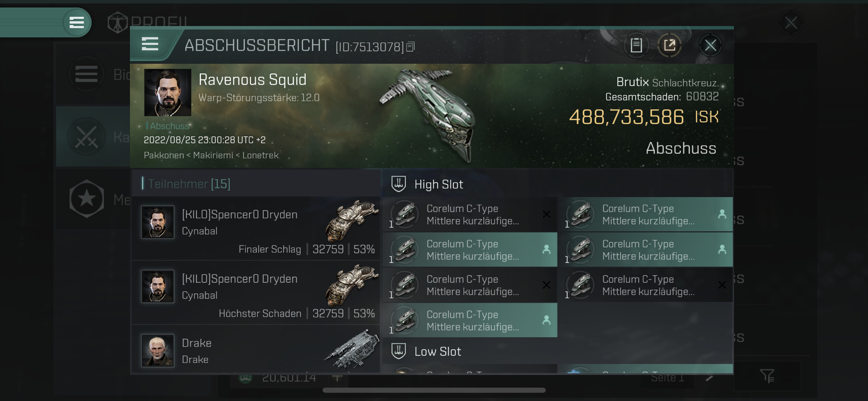Image resolution: width=868 pixels, height=401 pixels.
Task: Copy the kill report ID
Action: click(410, 46)
